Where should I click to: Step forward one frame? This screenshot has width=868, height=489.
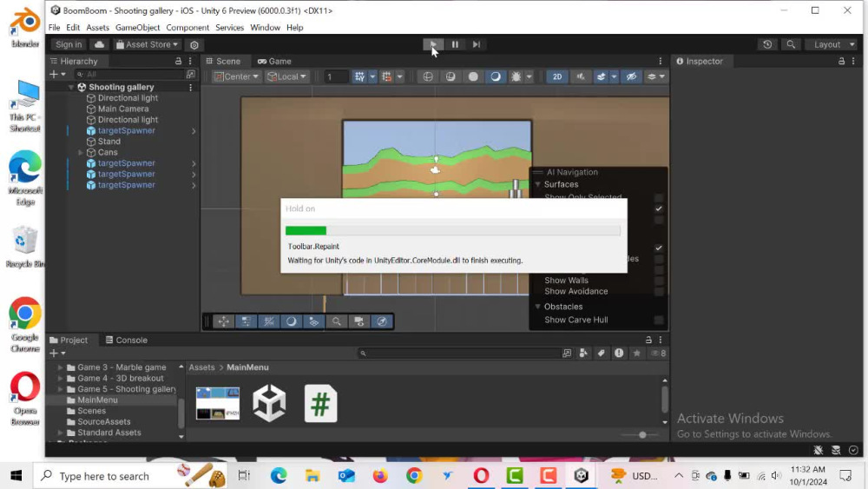(x=476, y=44)
